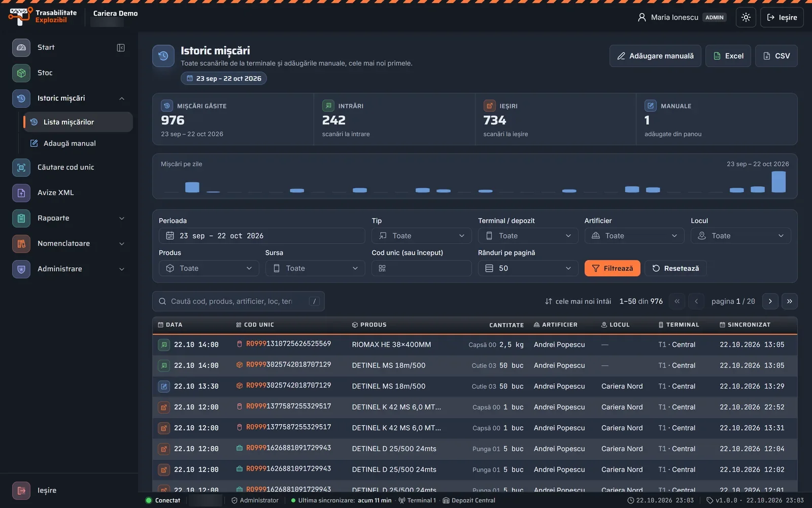
Task: Open Avize XML file icon
Action: (x=21, y=193)
